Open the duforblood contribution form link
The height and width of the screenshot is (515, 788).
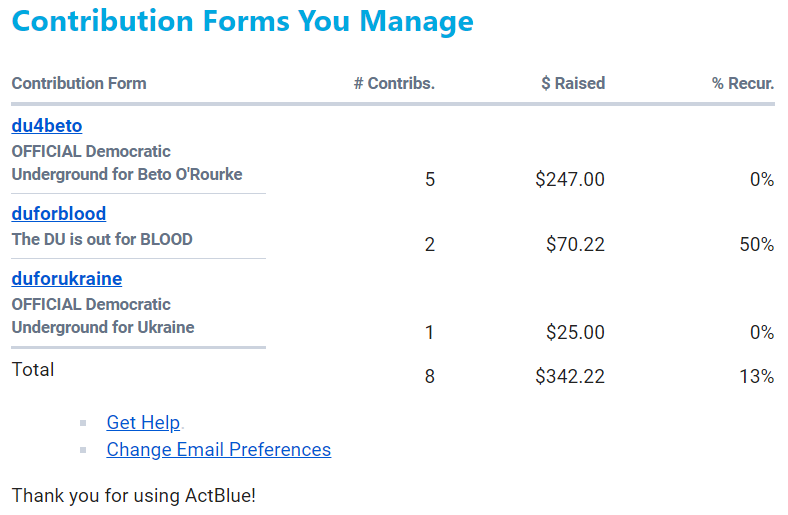pos(59,213)
